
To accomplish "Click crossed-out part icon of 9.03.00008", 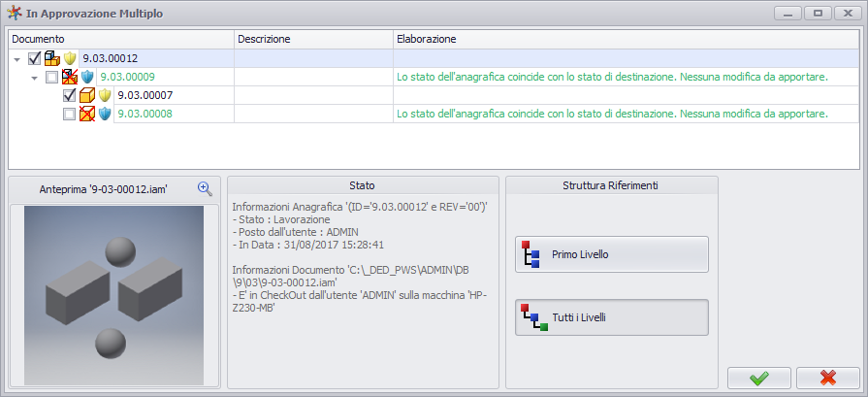I will 87,114.
